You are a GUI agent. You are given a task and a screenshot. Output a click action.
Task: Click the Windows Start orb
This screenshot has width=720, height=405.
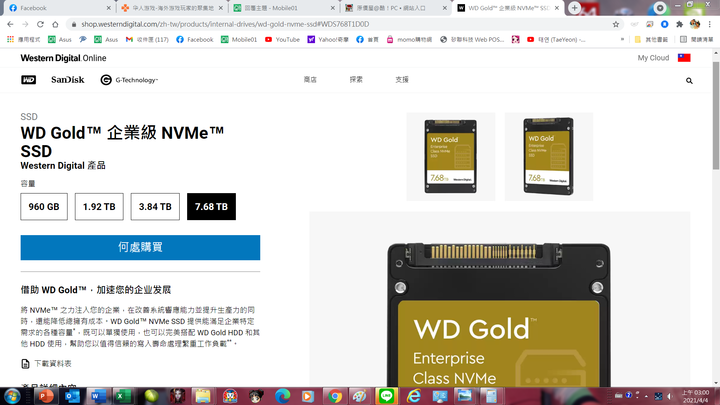[12, 396]
